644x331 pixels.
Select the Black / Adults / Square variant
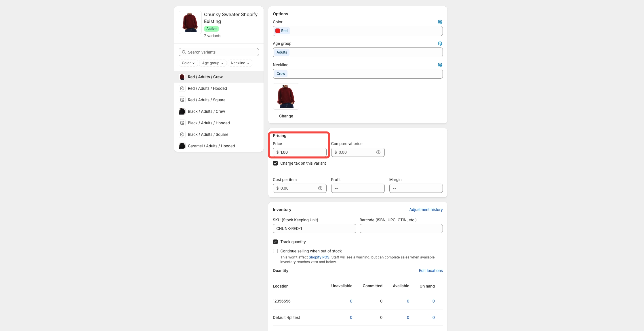point(208,134)
